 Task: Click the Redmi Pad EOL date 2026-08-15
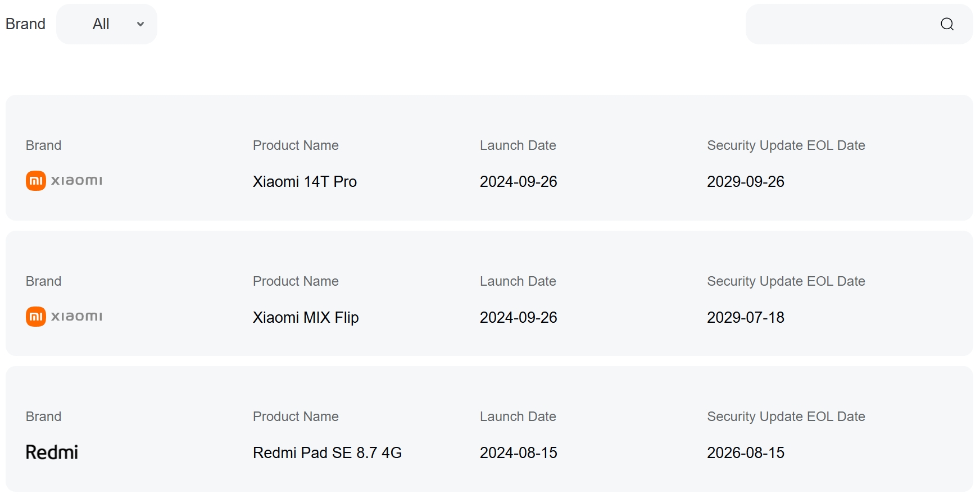pyautogui.click(x=745, y=453)
